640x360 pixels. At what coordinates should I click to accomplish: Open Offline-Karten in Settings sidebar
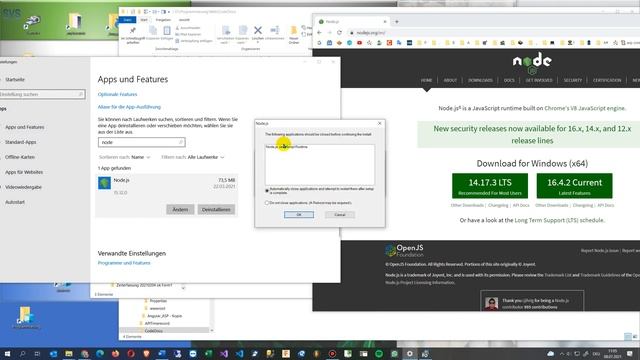pyautogui.click(x=20, y=157)
